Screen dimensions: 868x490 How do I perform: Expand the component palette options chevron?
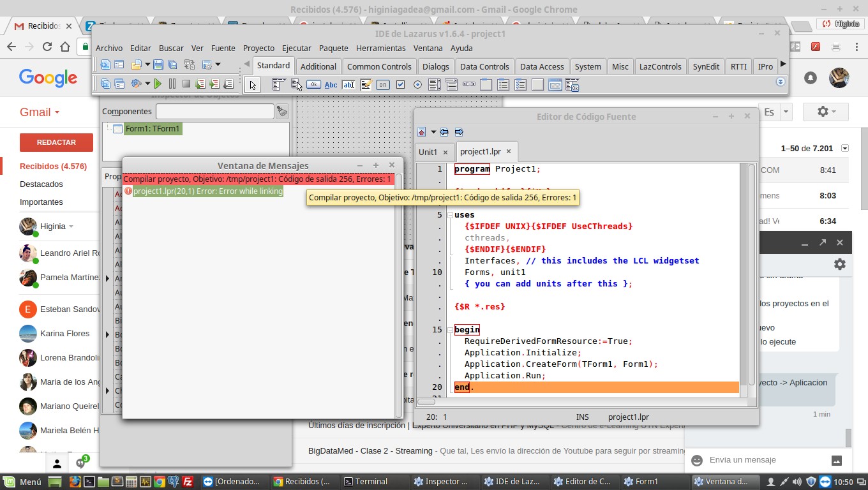(780, 82)
